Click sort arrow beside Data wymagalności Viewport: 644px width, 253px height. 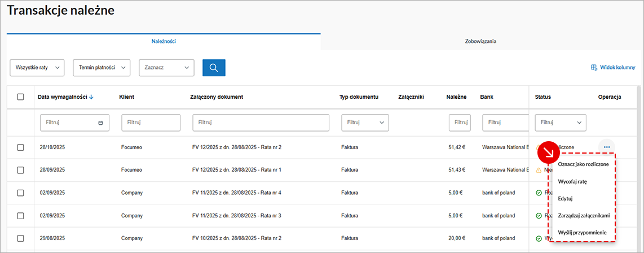[x=91, y=97]
